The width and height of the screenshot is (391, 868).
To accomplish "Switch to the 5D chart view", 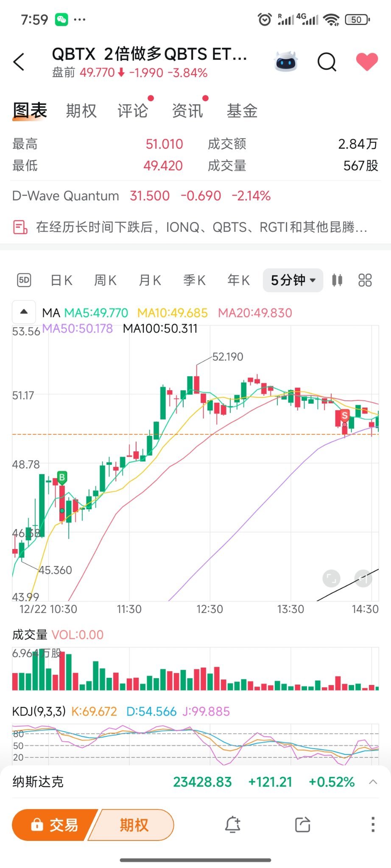I will point(24,280).
